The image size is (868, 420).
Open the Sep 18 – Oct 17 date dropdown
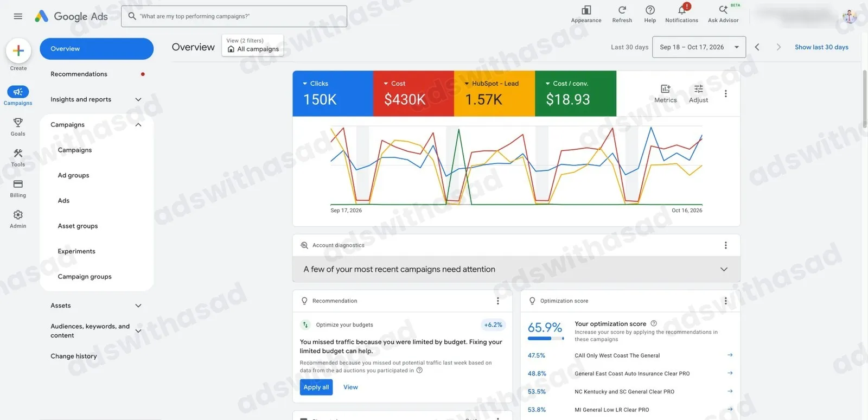(x=699, y=47)
